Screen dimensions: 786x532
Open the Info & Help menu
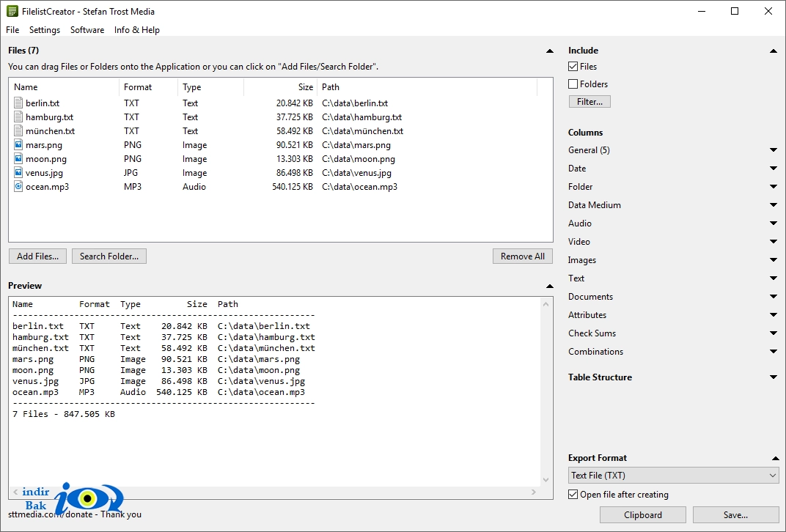[137, 29]
